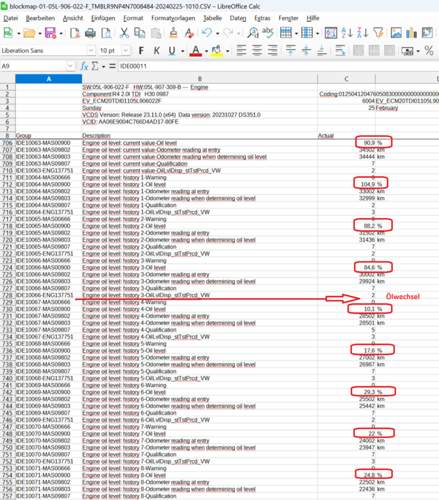Image resolution: width=439 pixels, height=500 pixels.
Task: Open the font size 10 pt dropdown
Action: point(125,51)
